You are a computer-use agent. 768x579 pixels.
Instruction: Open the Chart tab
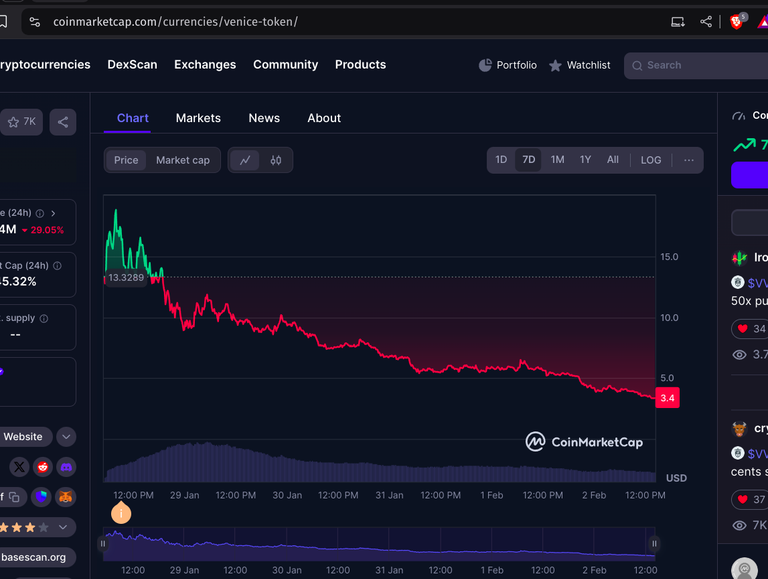132,118
